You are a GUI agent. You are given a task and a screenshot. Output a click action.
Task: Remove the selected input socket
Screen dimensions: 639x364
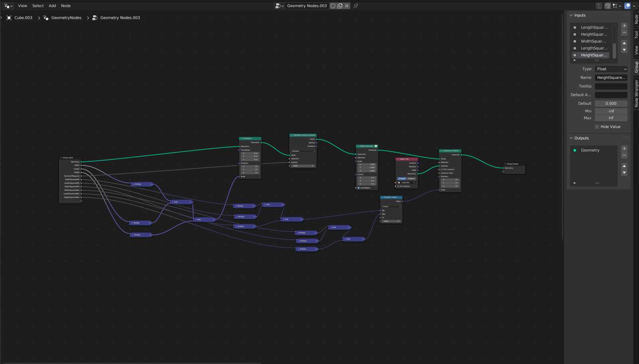tap(624, 32)
